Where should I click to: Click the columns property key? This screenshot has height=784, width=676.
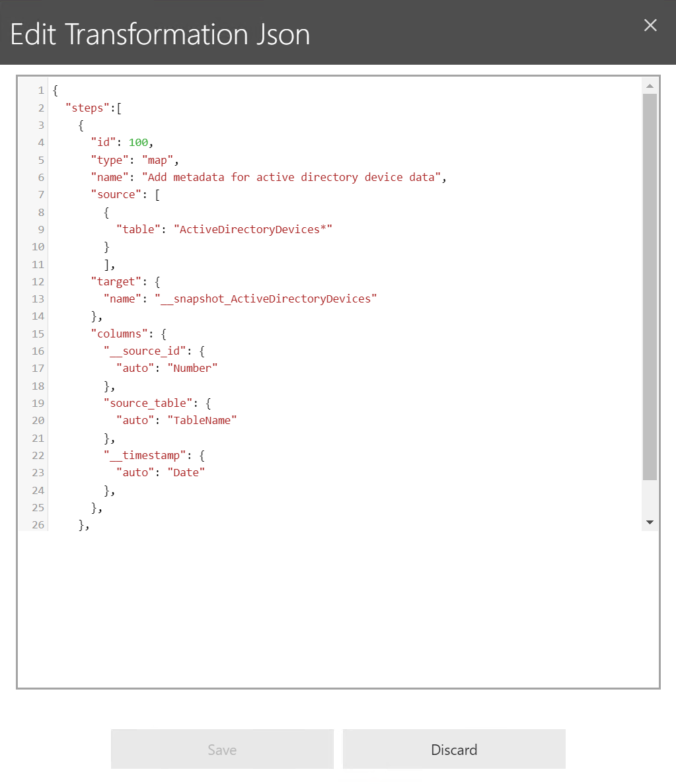tap(119, 333)
